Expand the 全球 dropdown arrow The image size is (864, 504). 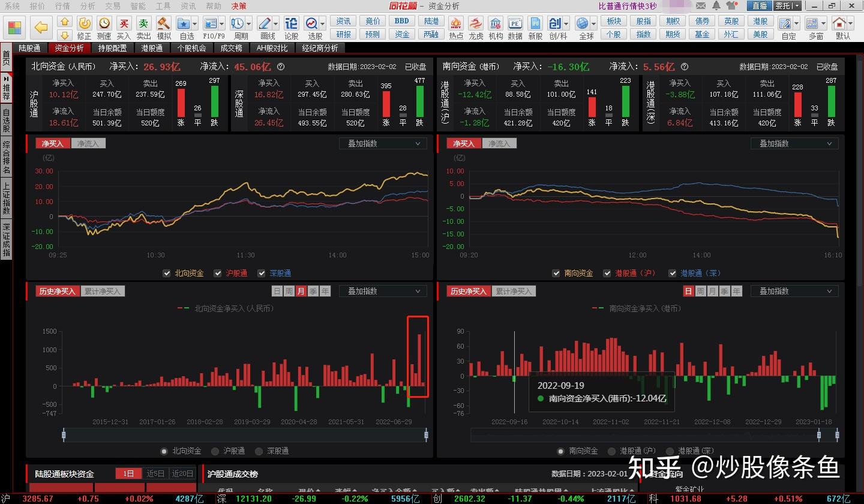[593, 23]
